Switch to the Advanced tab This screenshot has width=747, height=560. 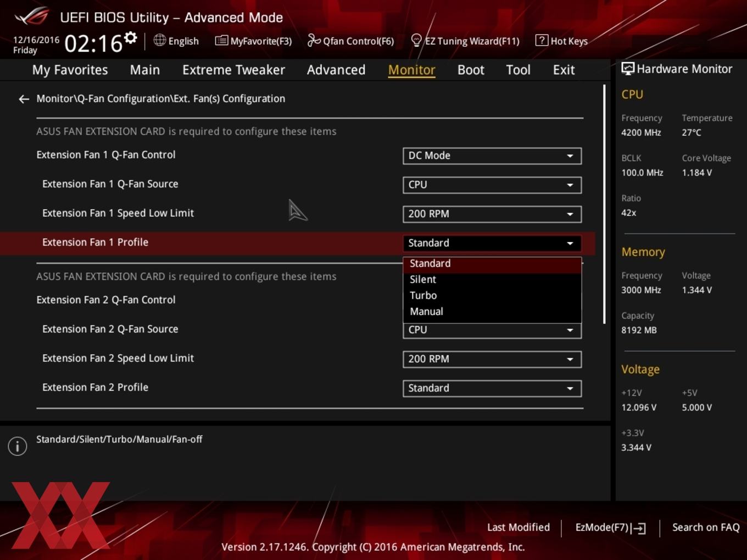pos(336,70)
